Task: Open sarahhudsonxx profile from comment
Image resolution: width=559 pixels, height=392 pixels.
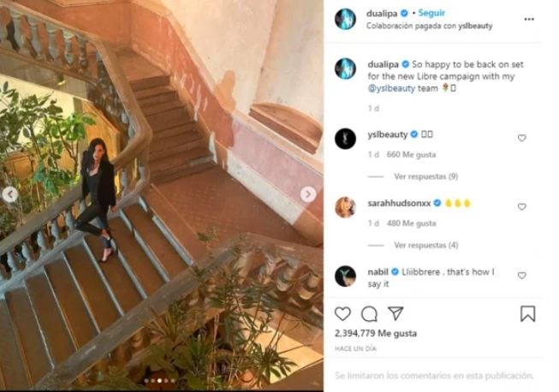Action: (399, 203)
